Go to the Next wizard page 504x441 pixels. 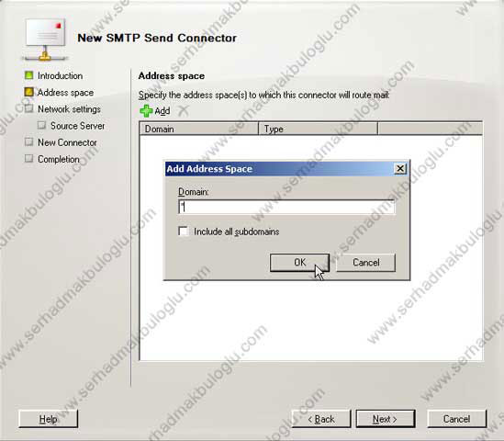click(386, 419)
